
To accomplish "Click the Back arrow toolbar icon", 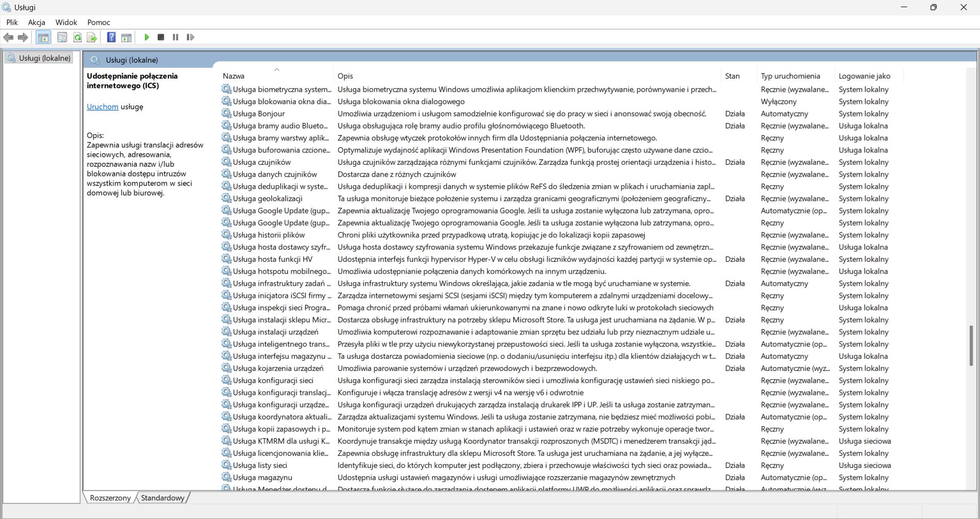I will pyautogui.click(x=8, y=37).
